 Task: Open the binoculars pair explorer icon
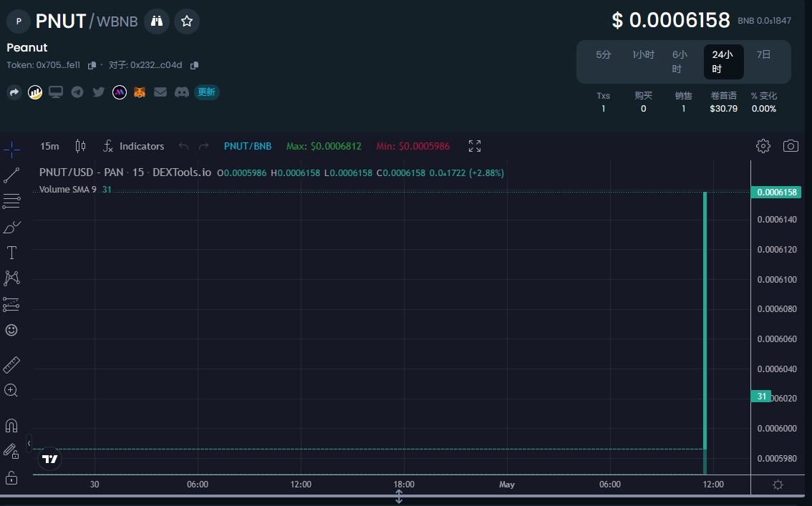click(x=156, y=21)
